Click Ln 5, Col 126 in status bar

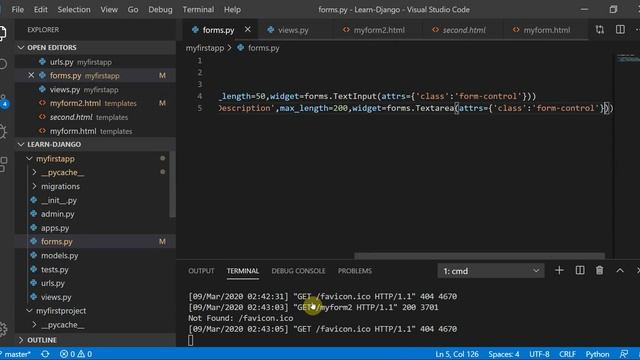pyautogui.click(x=457, y=354)
